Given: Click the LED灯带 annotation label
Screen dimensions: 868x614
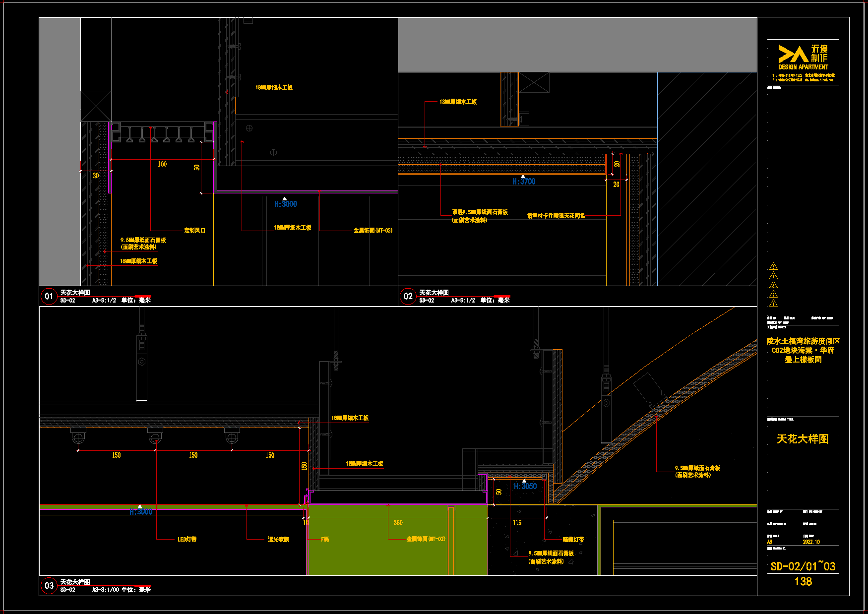Looking at the screenshot, I should pos(187,539).
